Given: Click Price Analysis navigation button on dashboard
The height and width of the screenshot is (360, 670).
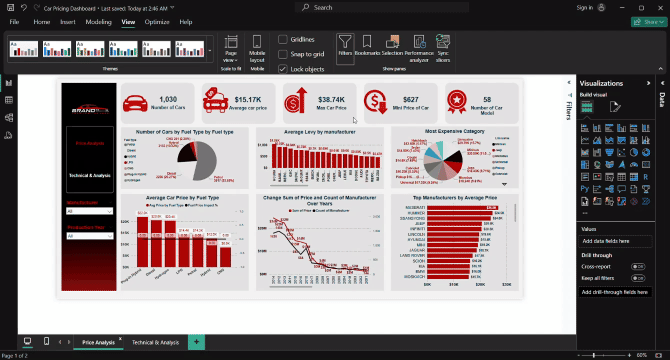Looking at the screenshot, I should coord(90,143).
